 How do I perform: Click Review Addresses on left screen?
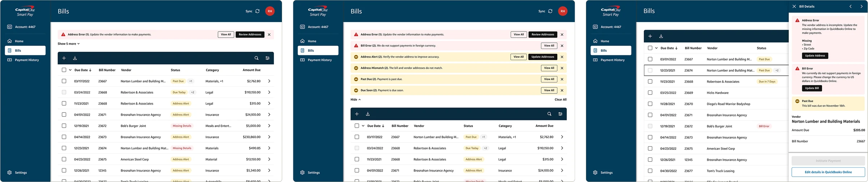point(250,35)
